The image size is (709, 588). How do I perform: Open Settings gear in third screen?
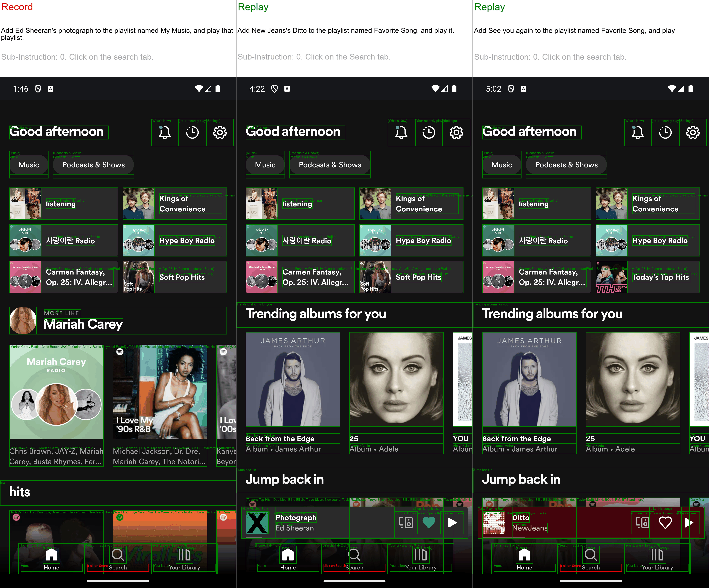pyautogui.click(x=692, y=132)
